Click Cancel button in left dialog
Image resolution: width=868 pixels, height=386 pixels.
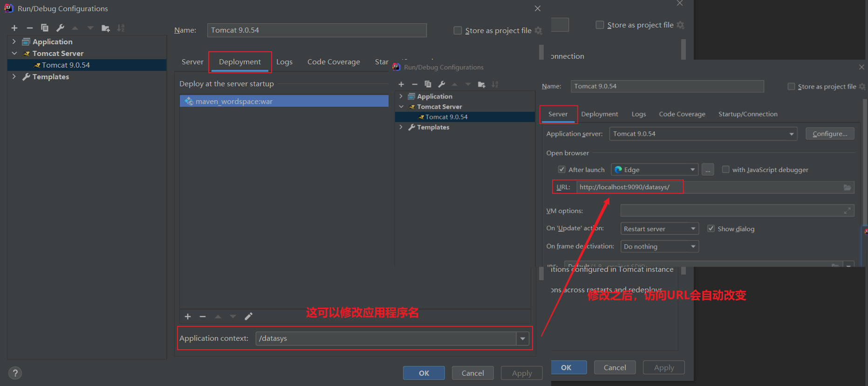point(473,373)
